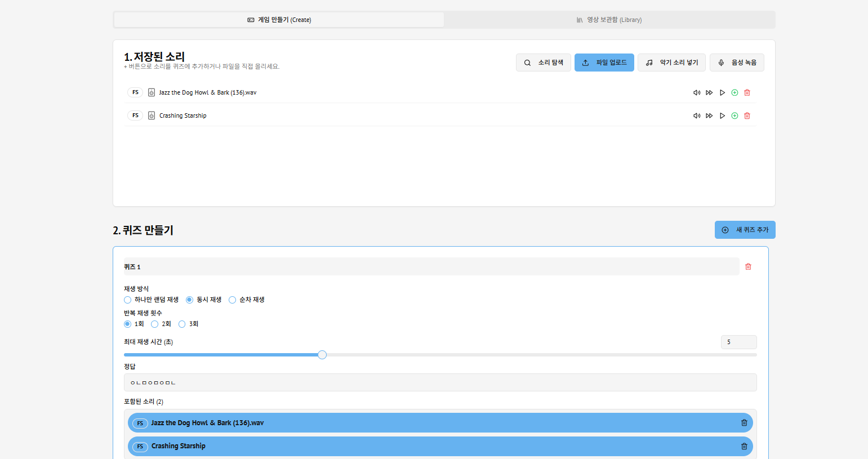
Task: Click fast-forward icon for Jazz the Dog Howl
Action: [709, 92]
